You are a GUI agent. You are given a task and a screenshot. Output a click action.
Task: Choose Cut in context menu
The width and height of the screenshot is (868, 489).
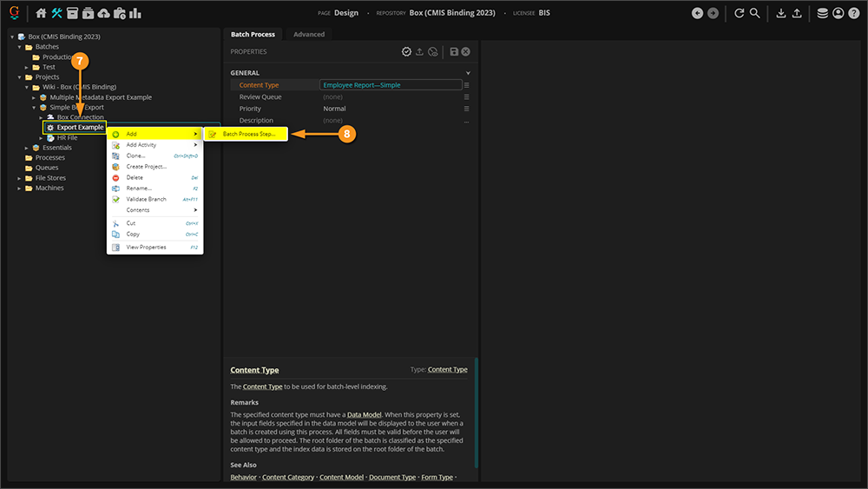pos(155,223)
